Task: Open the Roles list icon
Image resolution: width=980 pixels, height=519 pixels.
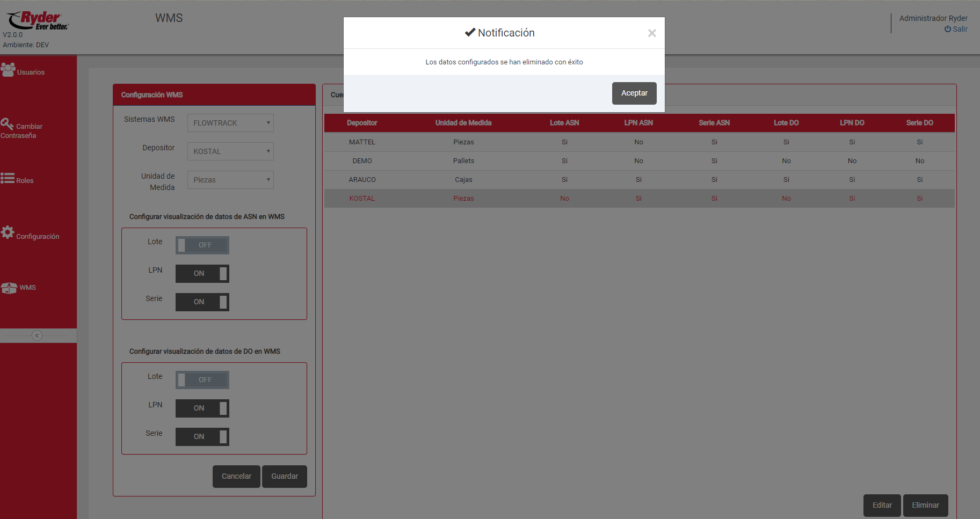Action: [8, 178]
